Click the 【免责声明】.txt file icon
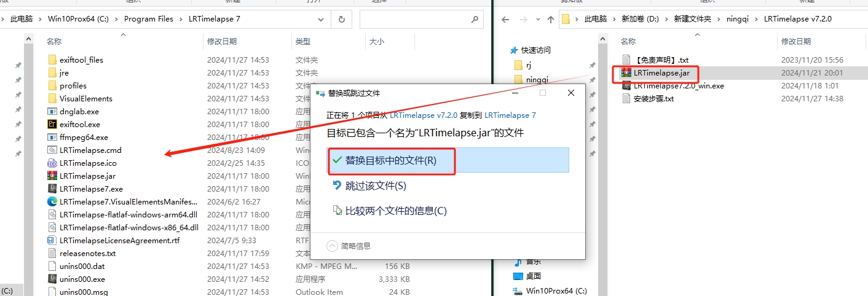This screenshot has width=868, height=296. (x=626, y=60)
